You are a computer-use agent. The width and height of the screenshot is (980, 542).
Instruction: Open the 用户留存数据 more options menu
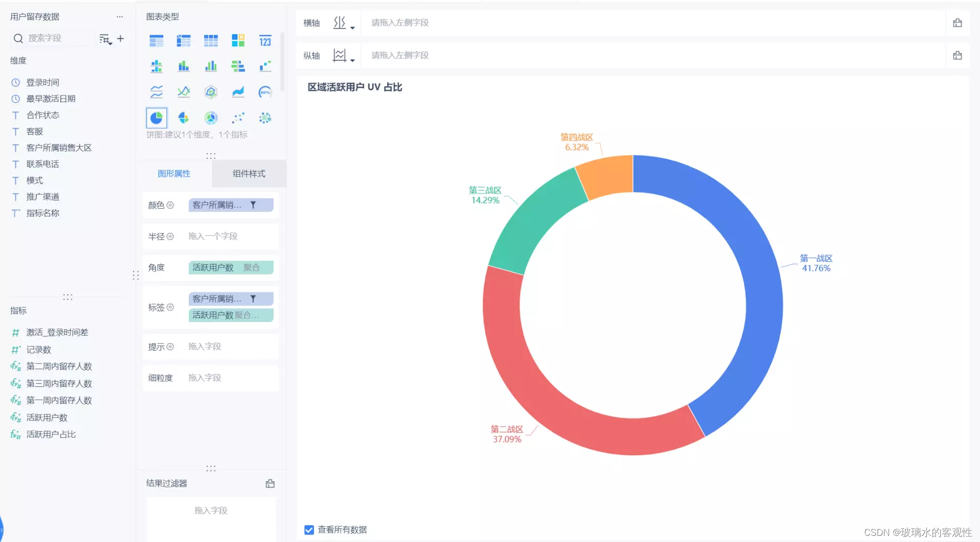(x=119, y=17)
